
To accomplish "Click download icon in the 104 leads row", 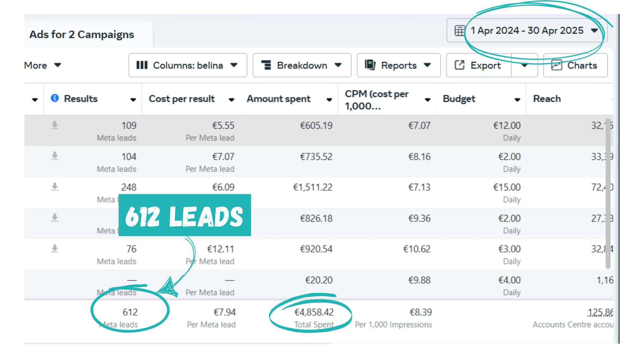I will [55, 156].
